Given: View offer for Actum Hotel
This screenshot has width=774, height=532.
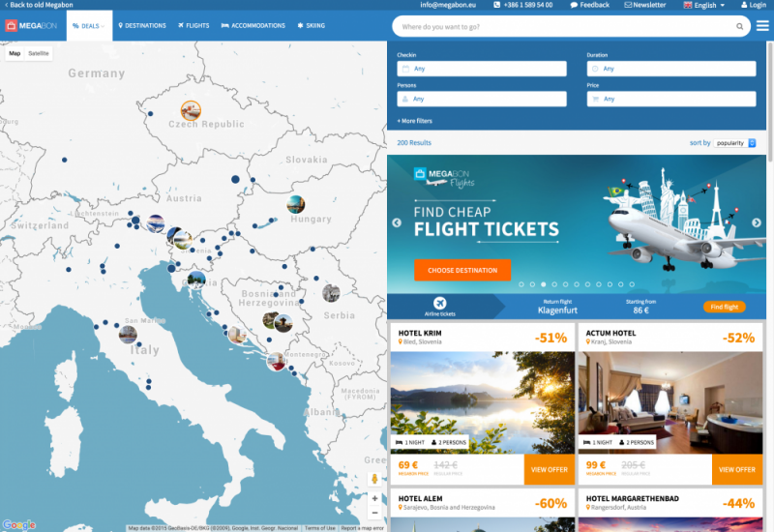Looking at the screenshot, I should [x=737, y=469].
